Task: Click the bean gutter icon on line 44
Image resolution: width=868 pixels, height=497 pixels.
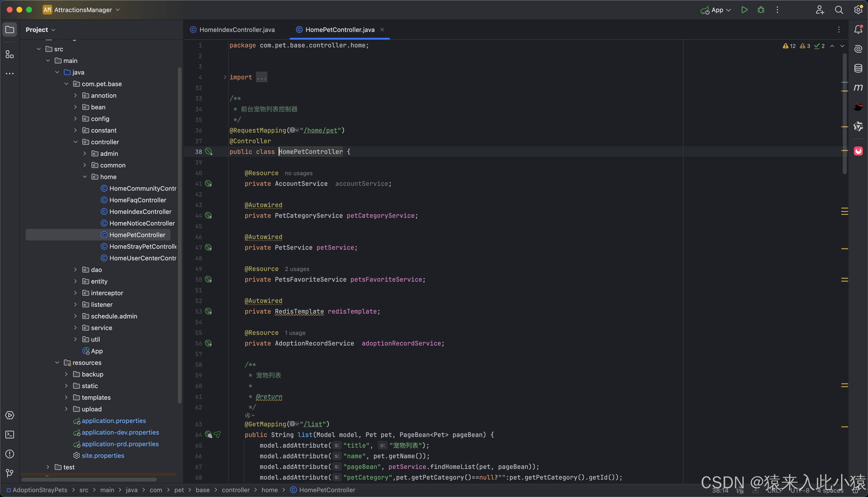Action: click(208, 216)
